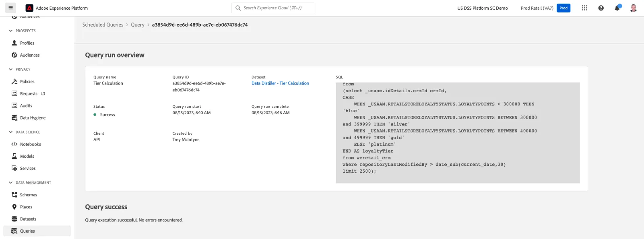Click the Tier Calculation query name value
Image resolution: width=644 pixels, height=239 pixels.
point(108,84)
